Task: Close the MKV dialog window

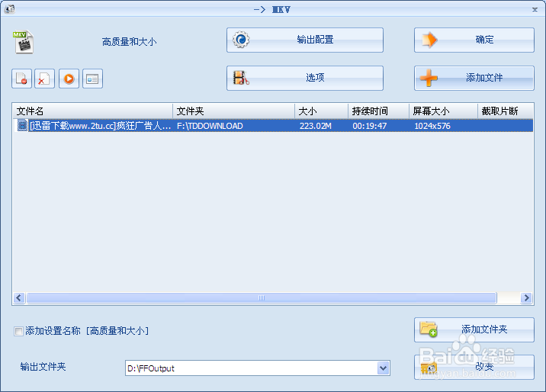Action: pos(535,10)
